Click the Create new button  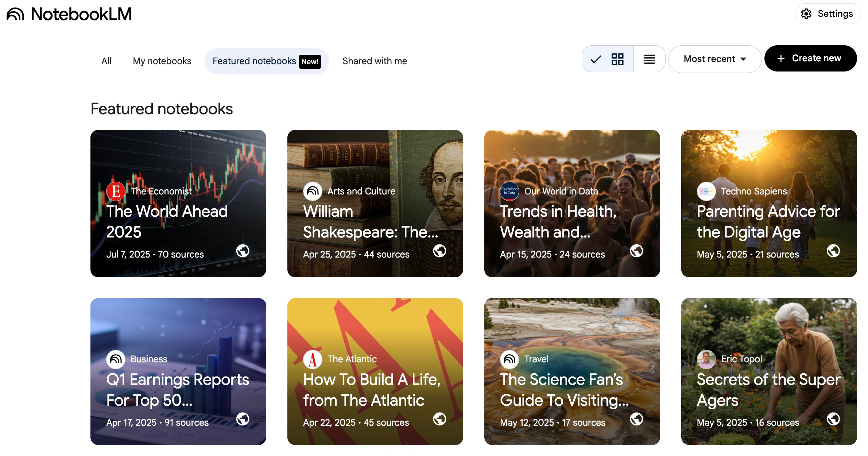tap(810, 58)
